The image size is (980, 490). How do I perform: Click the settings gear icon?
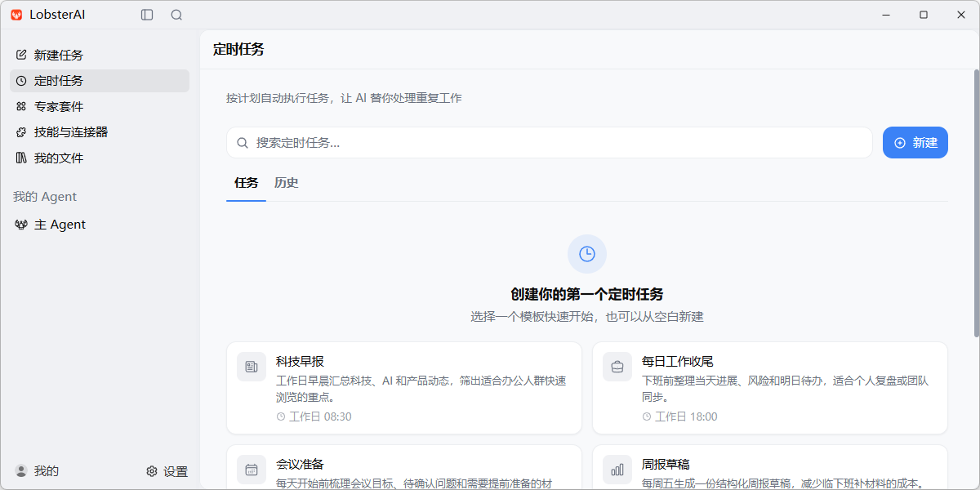coord(152,471)
